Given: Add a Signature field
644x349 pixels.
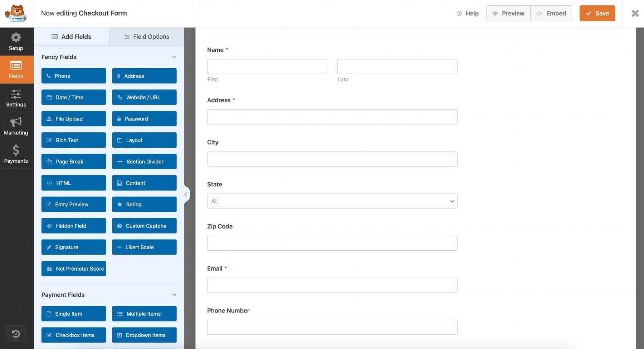Looking at the screenshot, I should coord(73,247).
